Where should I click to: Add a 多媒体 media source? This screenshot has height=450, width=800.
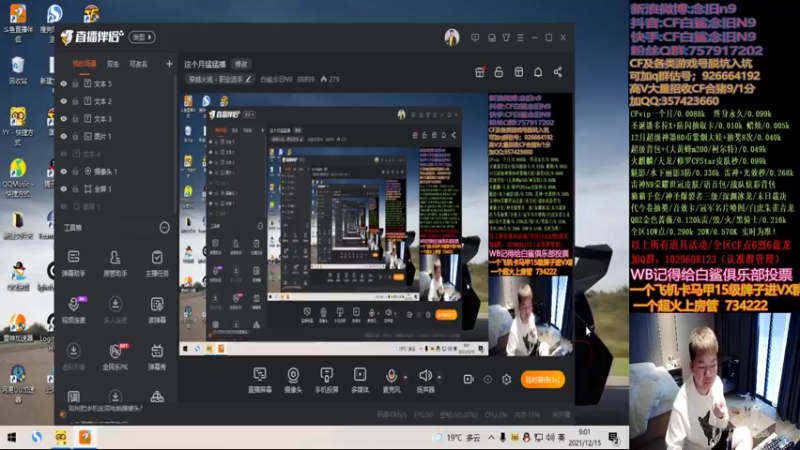click(x=360, y=380)
